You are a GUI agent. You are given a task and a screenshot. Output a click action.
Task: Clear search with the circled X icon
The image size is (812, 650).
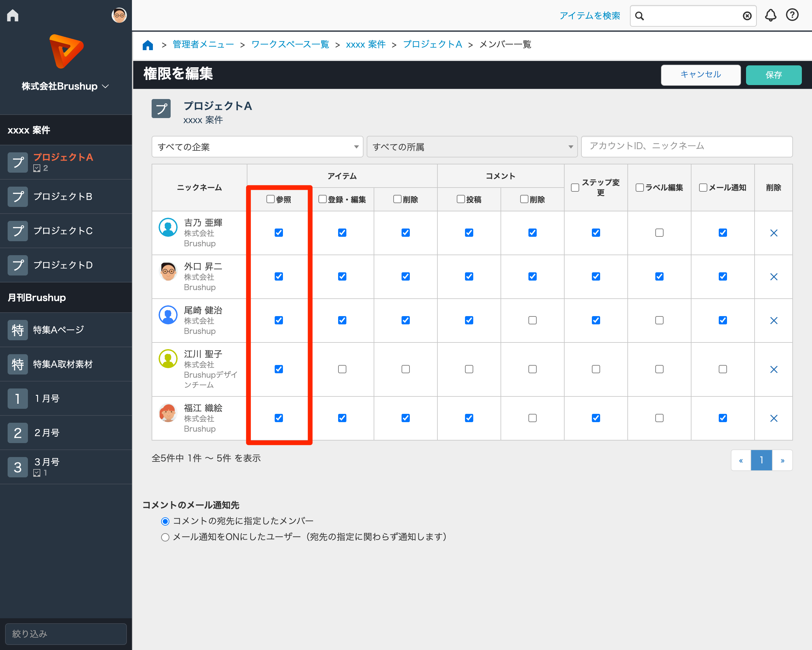(x=747, y=16)
